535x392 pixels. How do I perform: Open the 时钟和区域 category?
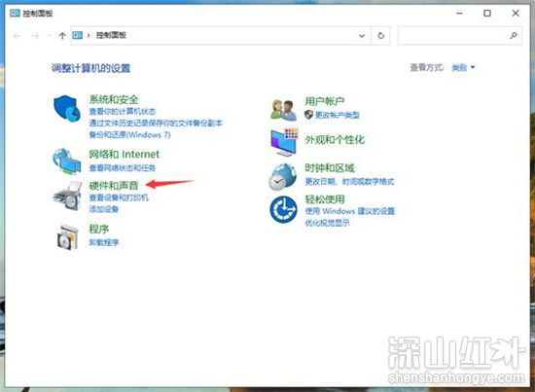330,168
